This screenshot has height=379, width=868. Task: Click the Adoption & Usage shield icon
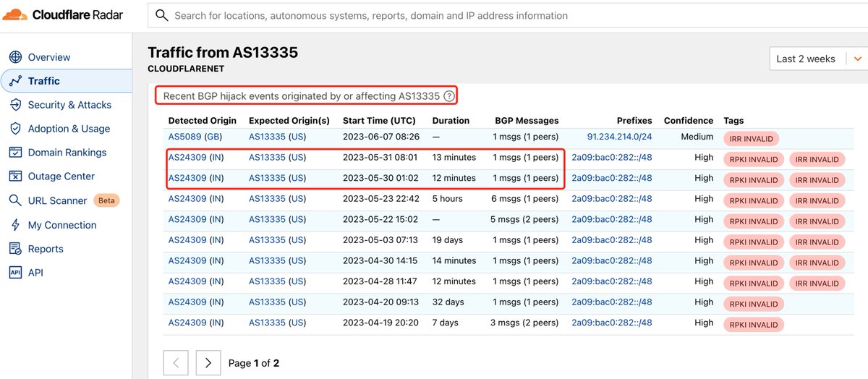15,129
